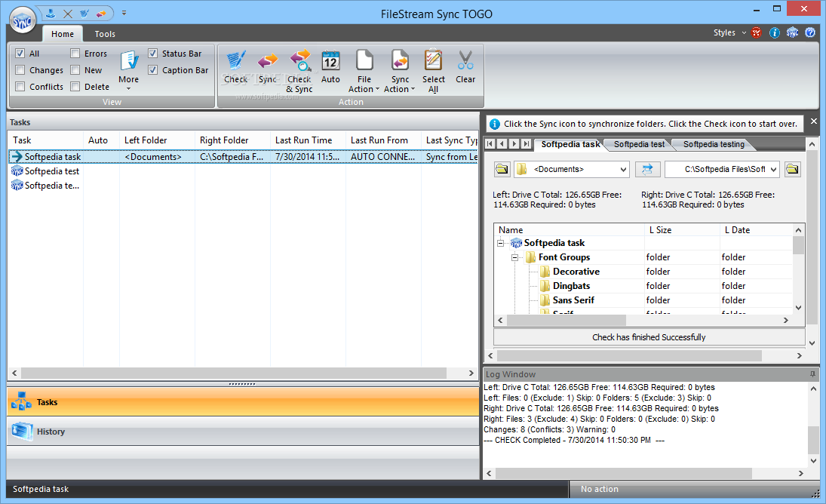
Task: Go to next tab with navigation arrow
Action: [514, 144]
